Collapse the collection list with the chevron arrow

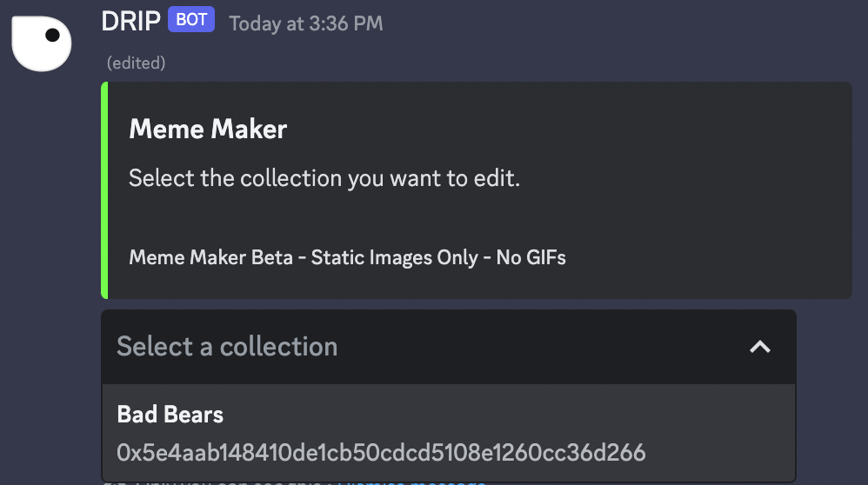click(759, 347)
